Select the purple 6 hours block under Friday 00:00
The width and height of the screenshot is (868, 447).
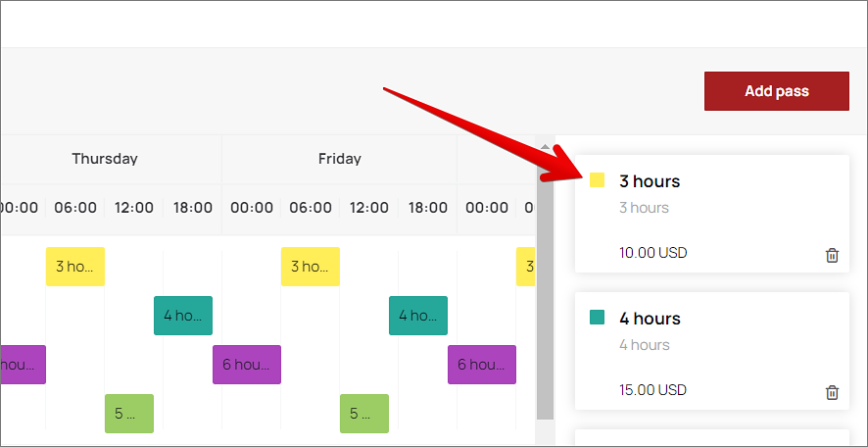coord(247,365)
